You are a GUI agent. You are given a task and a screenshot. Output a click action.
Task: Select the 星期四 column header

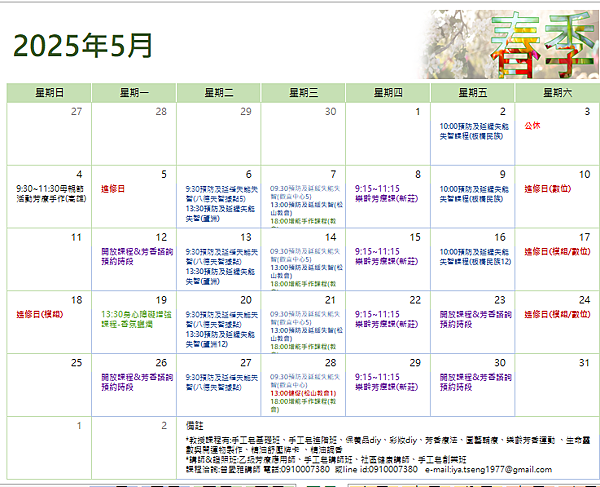pos(388,93)
